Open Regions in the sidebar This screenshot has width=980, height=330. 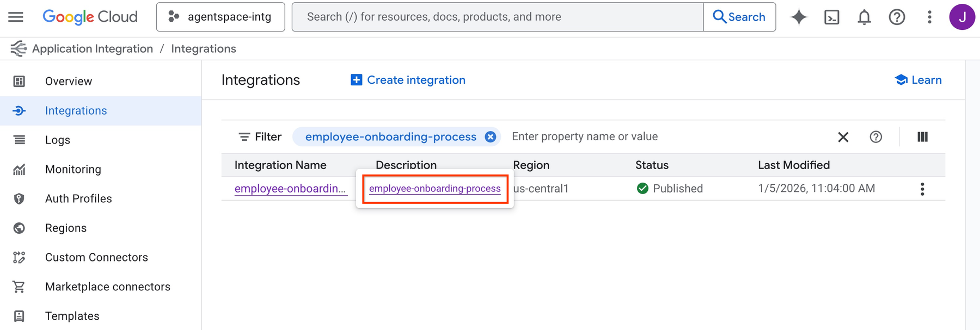[x=101, y=228]
